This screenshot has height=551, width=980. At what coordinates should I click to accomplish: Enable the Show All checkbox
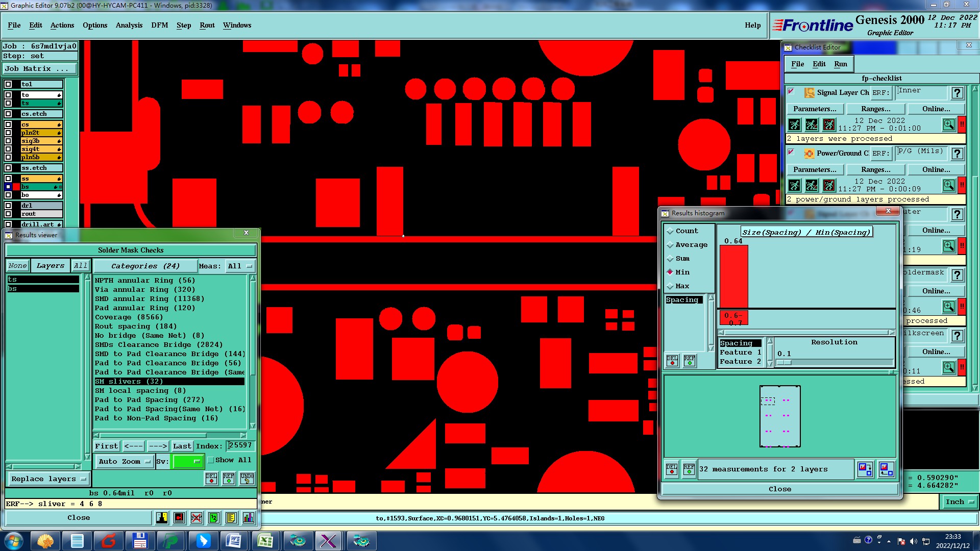[211, 460]
